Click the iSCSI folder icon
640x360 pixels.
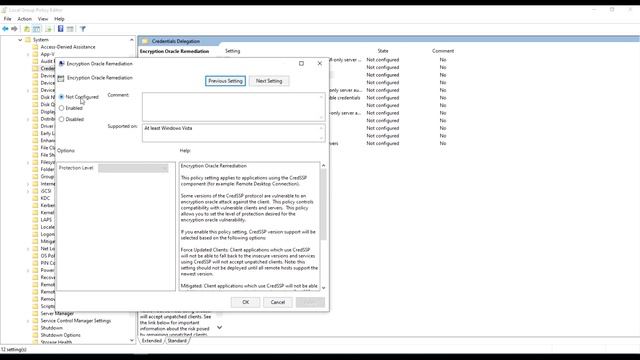[x=36, y=191]
